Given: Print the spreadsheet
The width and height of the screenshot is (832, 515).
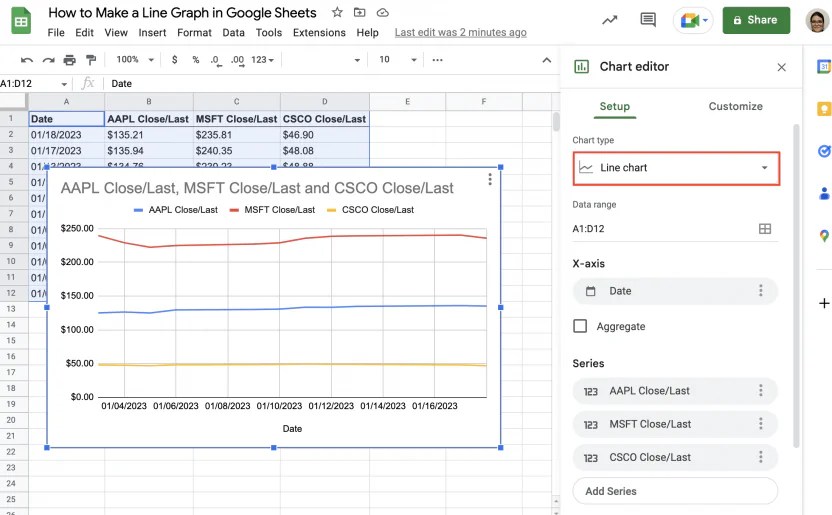Looking at the screenshot, I should pyautogui.click(x=70, y=60).
